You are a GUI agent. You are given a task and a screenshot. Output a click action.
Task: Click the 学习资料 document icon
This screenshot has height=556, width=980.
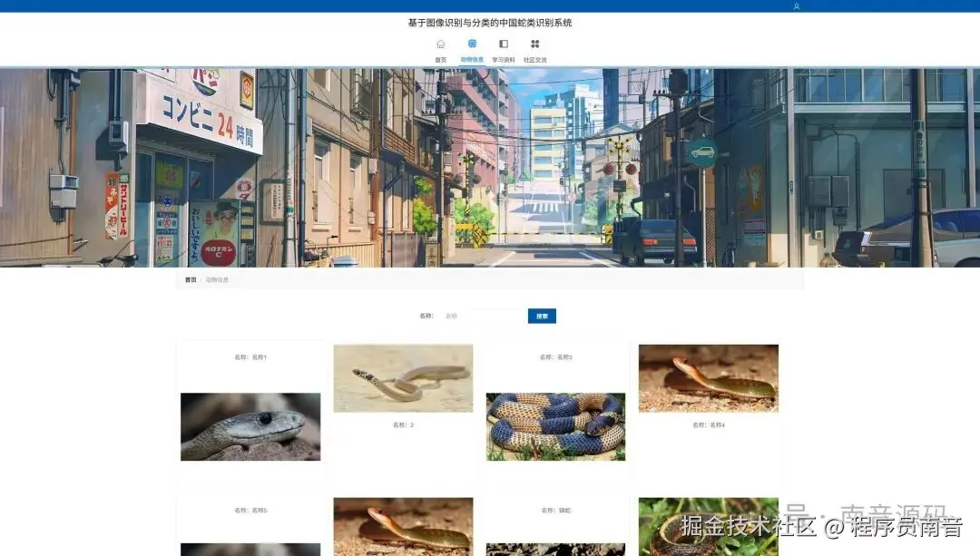pos(504,43)
